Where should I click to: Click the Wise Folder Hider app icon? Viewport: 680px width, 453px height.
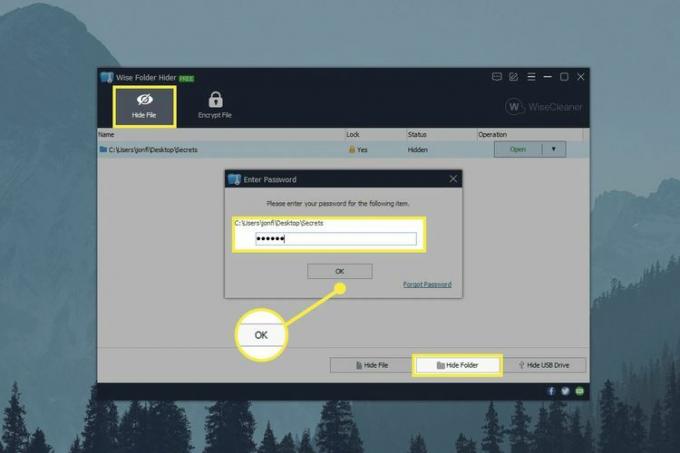point(107,78)
